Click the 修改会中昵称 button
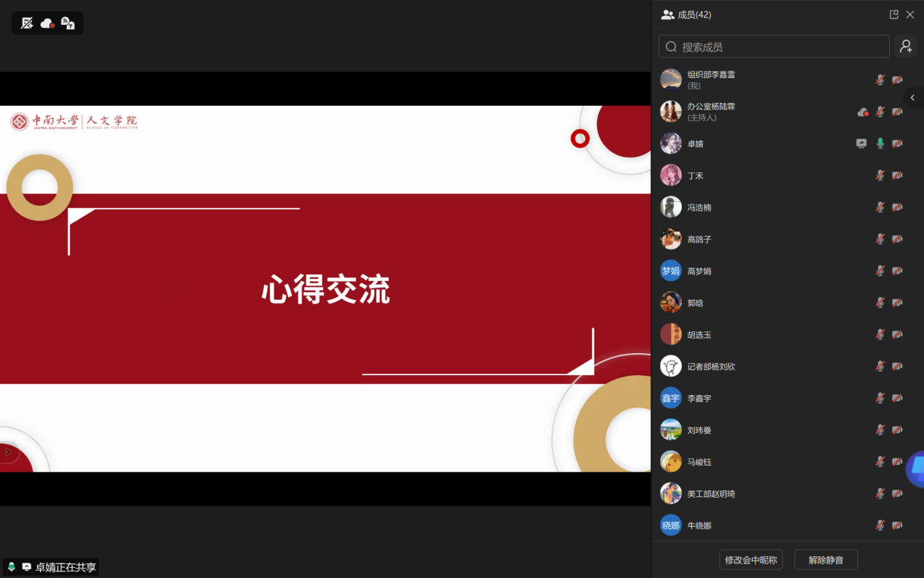 pyautogui.click(x=750, y=560)
